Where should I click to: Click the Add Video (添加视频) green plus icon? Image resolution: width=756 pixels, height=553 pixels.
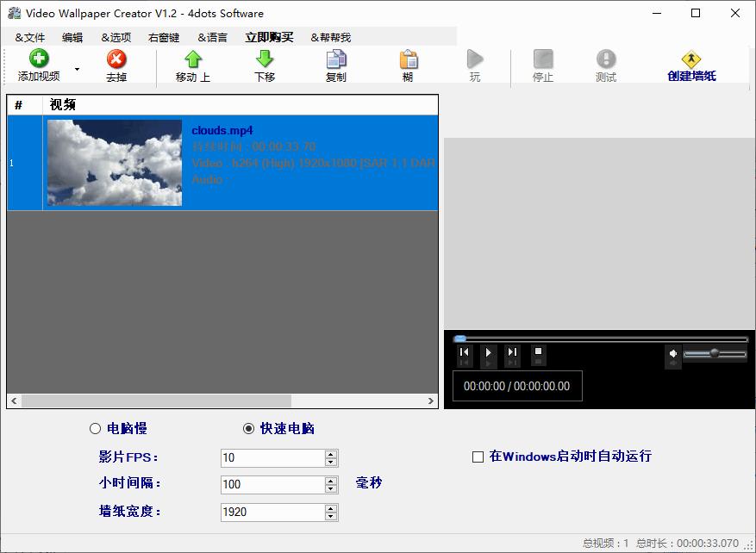click(39, 59)
